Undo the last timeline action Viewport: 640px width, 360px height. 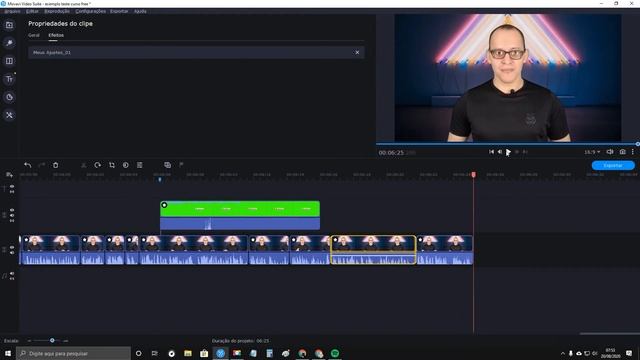pyautogui.click(x=27, y=165)
